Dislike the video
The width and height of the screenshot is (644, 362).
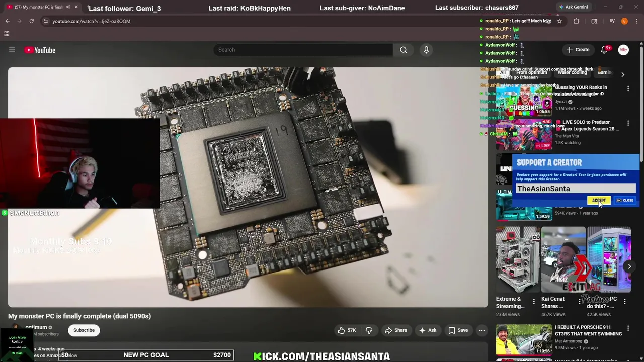click(369, 330)
